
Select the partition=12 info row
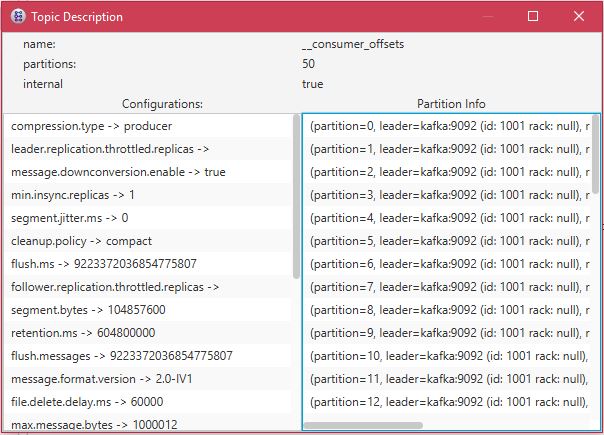(445, 402)
